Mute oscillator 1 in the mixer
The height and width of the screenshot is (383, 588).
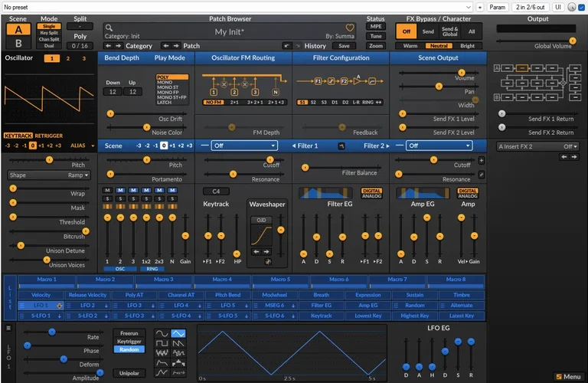click(x=107, y=190)
